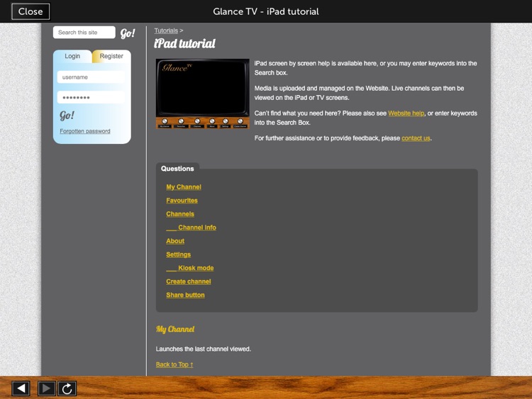Jump to Create channel question link
532x399 pixels.
[189, 281]
